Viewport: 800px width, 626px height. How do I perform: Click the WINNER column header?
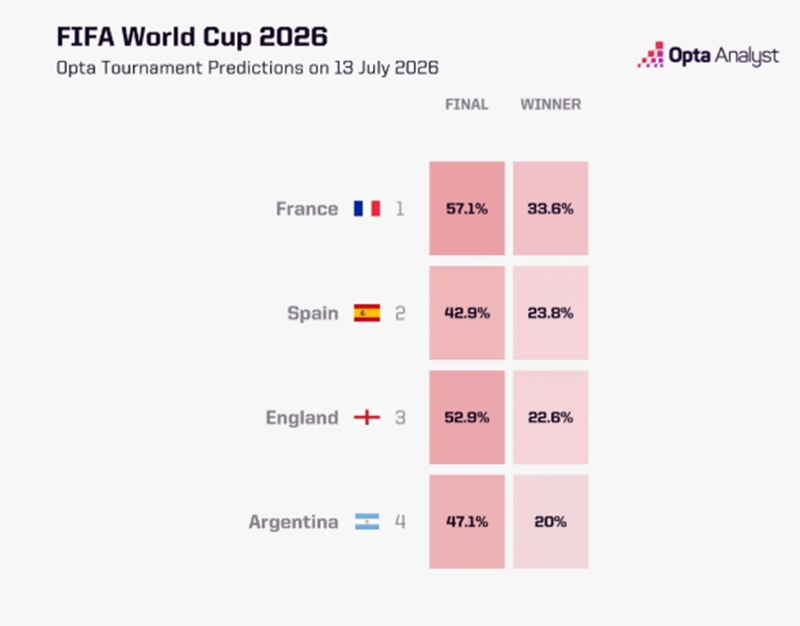(551, 104)
